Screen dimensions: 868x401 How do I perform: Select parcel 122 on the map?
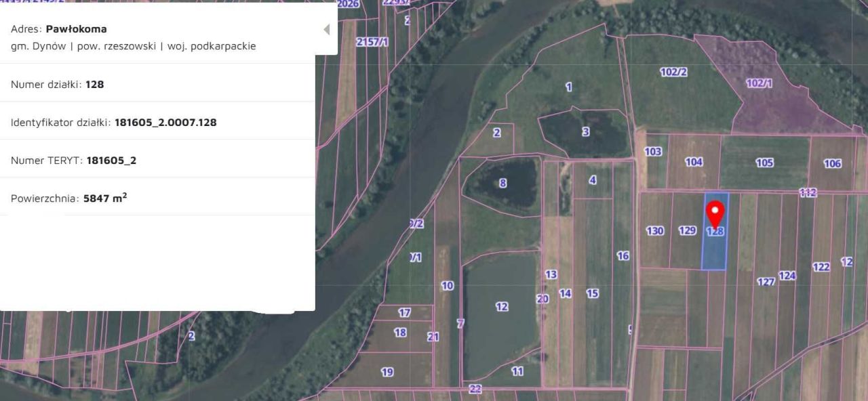pyautogui.click(x=821, y=267)
